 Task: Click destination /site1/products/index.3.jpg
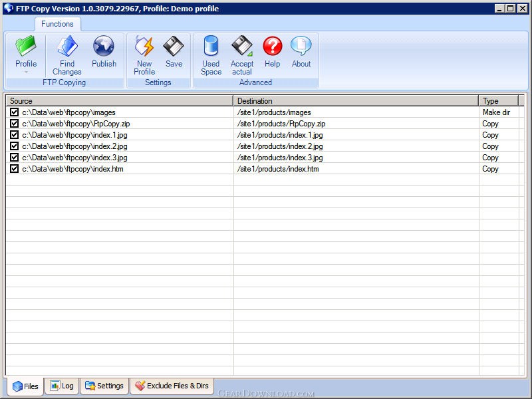(280, 158)
